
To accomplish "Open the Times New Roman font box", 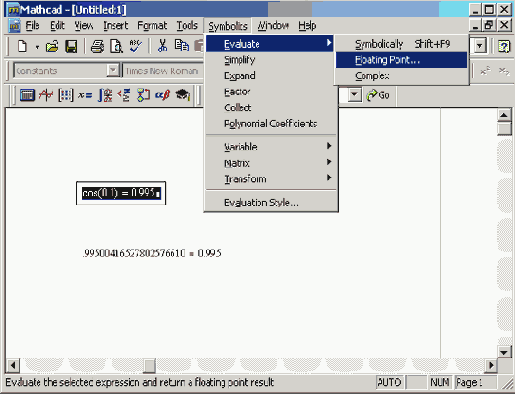I will 162,71.
